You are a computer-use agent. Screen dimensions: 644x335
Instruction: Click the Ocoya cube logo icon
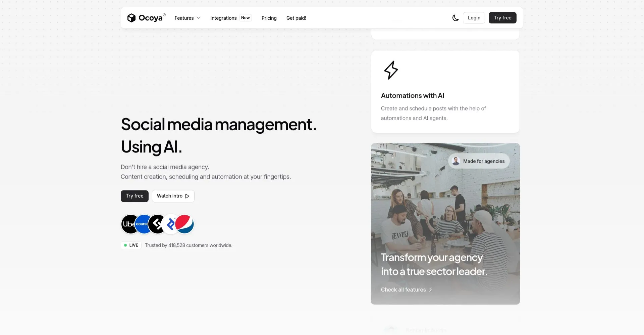pyautogui.click(x=131, y=18)
